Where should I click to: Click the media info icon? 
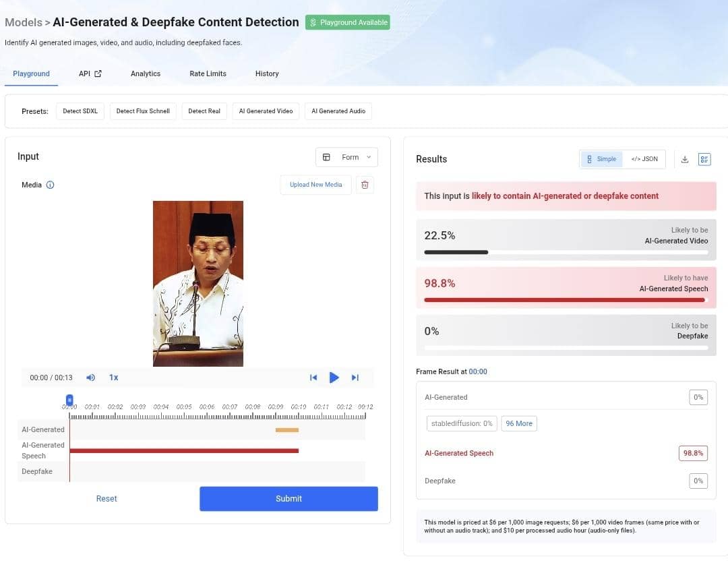tap(50, 185)
